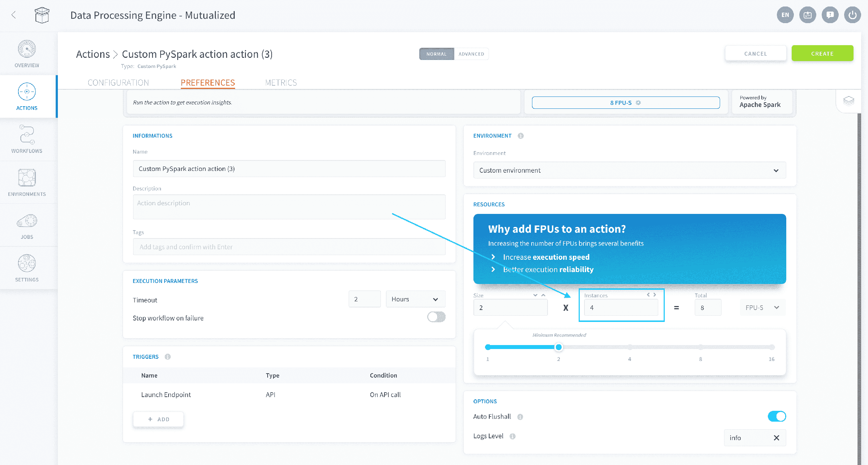The width and height of the screenshot is (868, 465).
Task: Toggle Stop workflow on failure switch
Action: pos(436,317)
